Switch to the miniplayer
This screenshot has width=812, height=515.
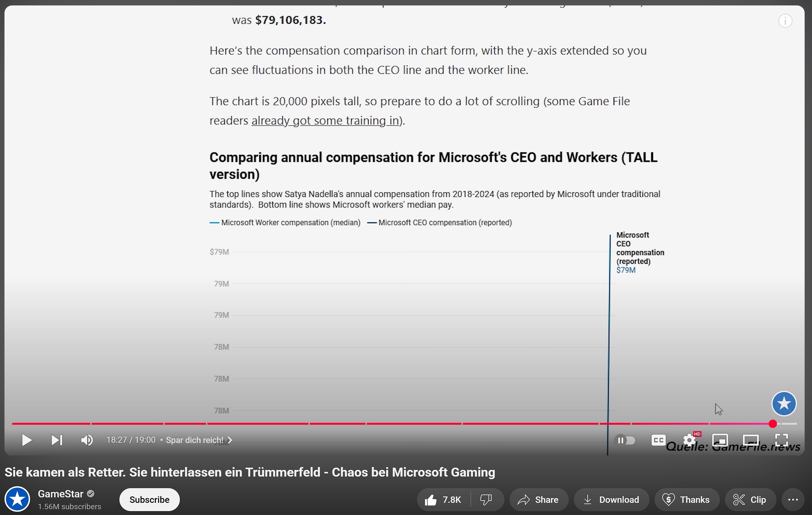click(x=720, y=440)
